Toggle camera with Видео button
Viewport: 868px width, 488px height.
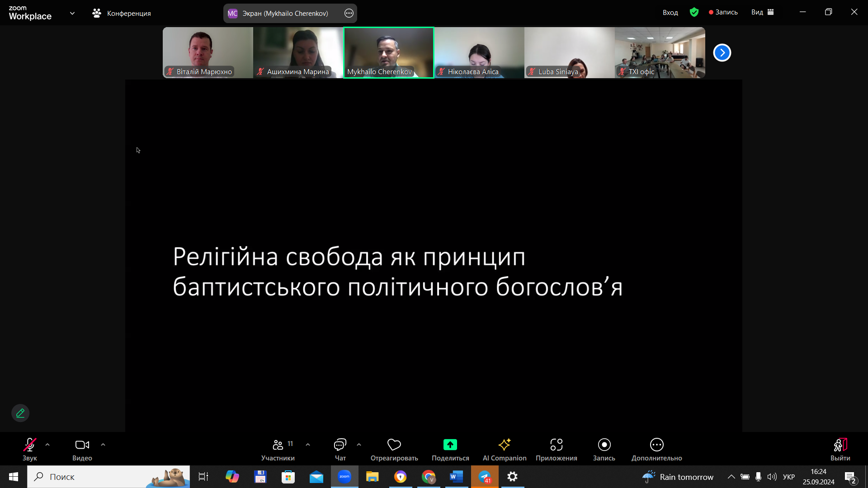point(82,445)
